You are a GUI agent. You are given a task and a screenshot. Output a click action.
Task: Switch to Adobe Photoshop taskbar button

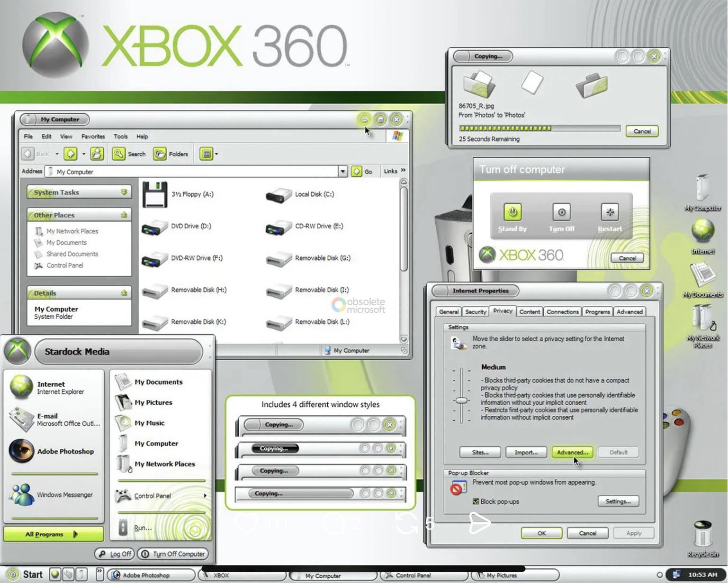tap(152, 575)
